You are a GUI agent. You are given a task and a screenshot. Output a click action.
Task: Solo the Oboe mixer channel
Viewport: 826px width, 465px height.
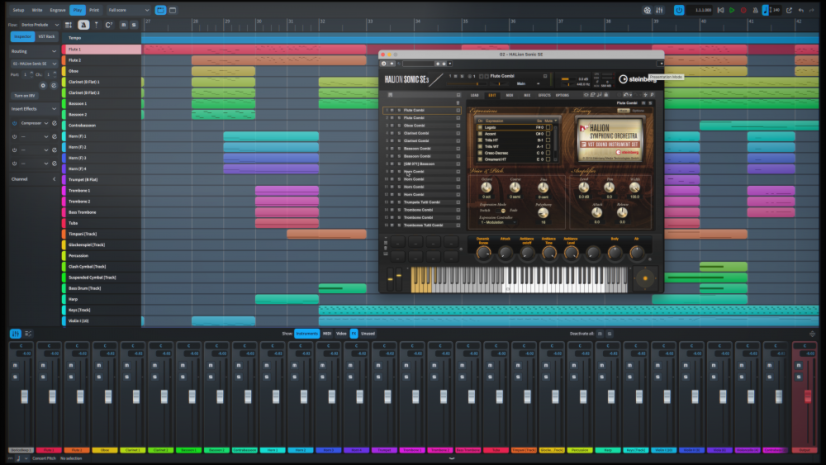point(99,377)
